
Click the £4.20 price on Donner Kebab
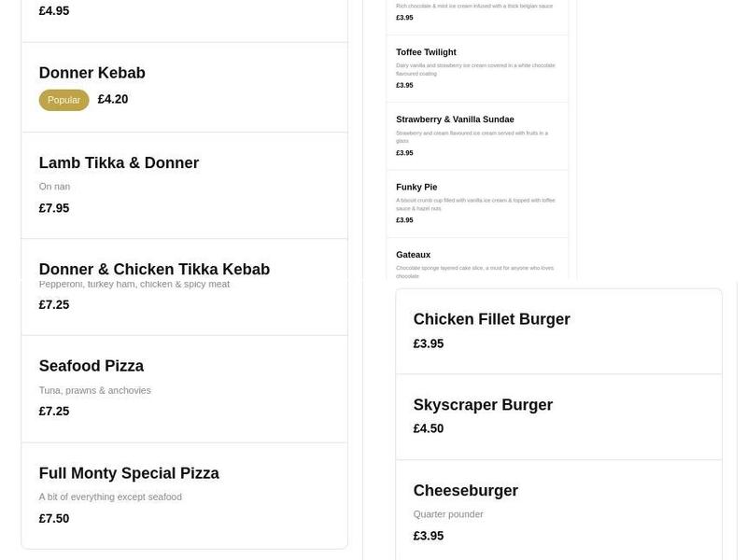point(112,99)
